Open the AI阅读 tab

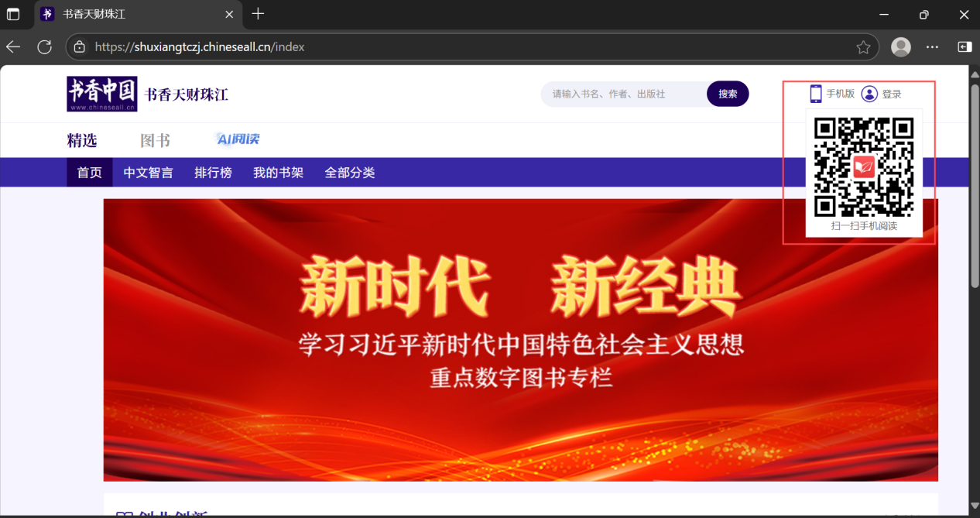(x=237, y=139)
